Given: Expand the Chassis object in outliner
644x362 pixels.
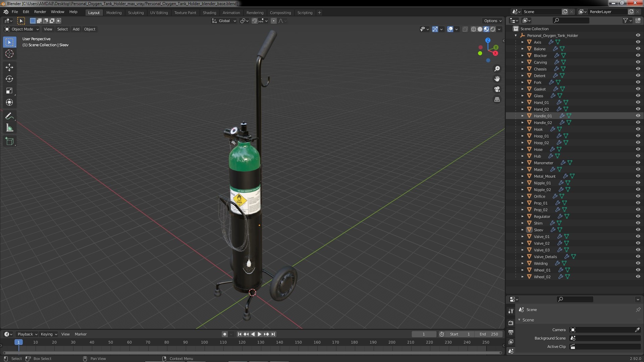Looking at the screenshot, I should 522,69.
